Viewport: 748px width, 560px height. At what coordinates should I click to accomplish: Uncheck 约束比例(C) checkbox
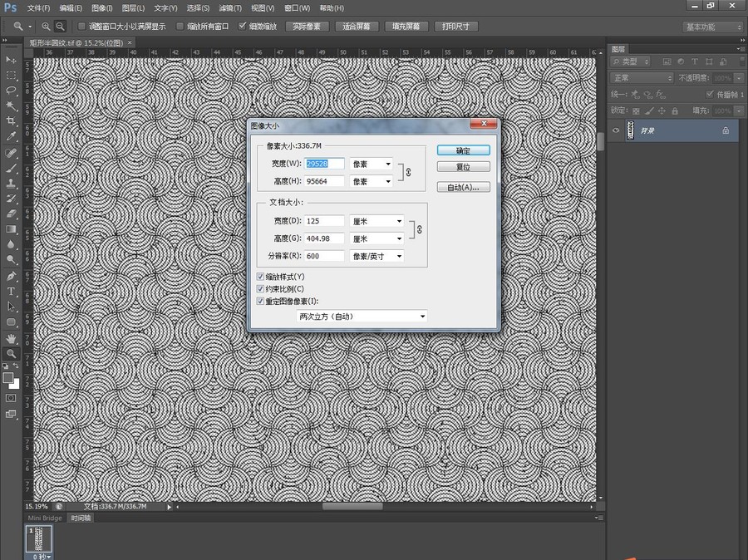(x=260, y=289)
